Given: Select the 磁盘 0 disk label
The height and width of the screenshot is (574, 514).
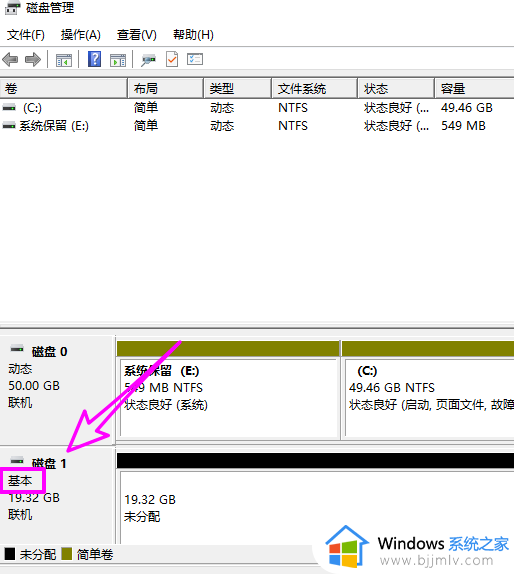Looking at the screenshot, I should point(49,352).
